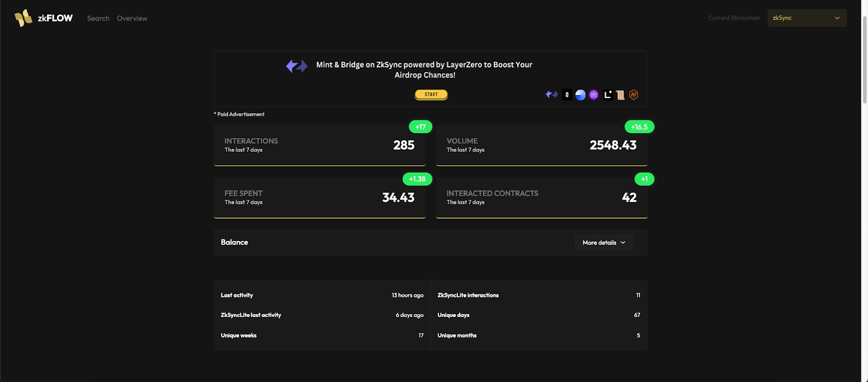Image resolution: width=868 pixels, height=382 pixels.
Task: Click ZkSyncLite last activity label
Action: pos(251,315)
